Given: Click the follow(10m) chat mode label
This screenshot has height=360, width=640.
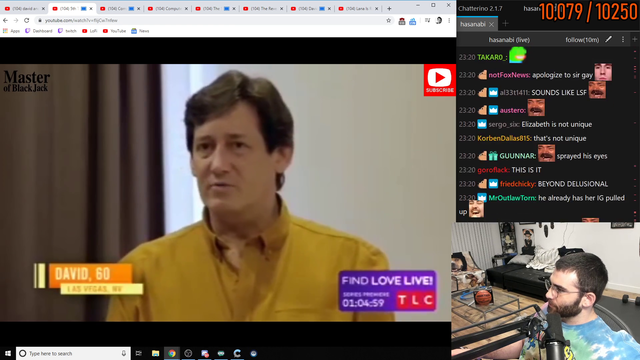Looking at the screenshot, I should [582, 40].
